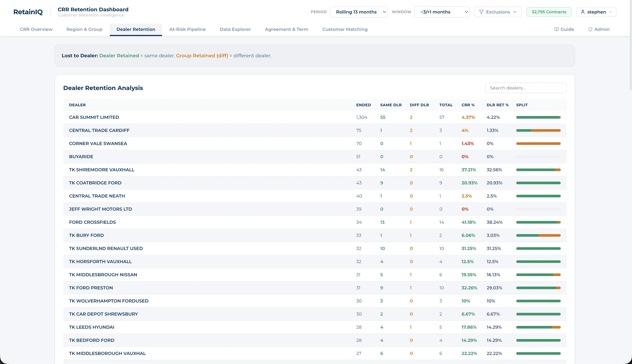
Task: Sort by the CRR % column header
Action: (468, 105)
